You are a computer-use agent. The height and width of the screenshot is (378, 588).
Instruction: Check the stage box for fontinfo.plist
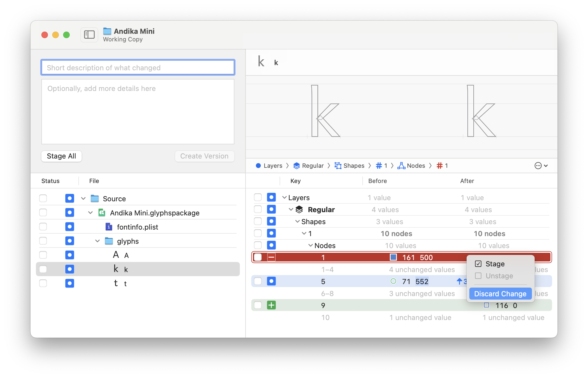(43, 227)
